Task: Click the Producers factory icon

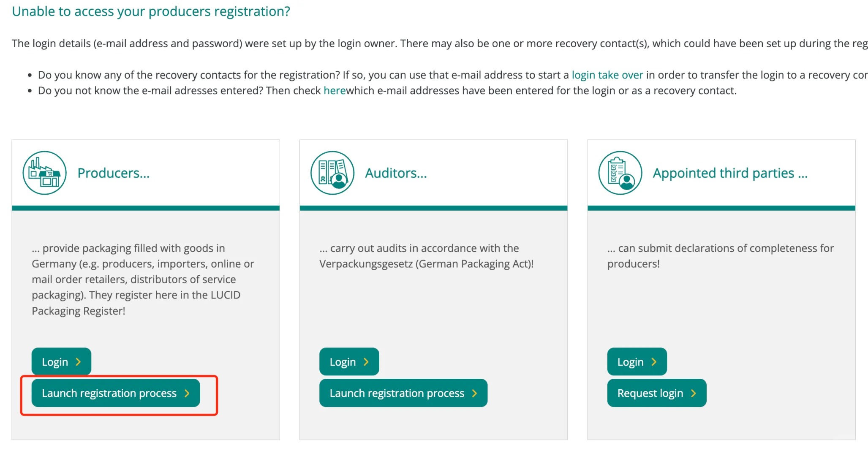Action: (44, 173)
